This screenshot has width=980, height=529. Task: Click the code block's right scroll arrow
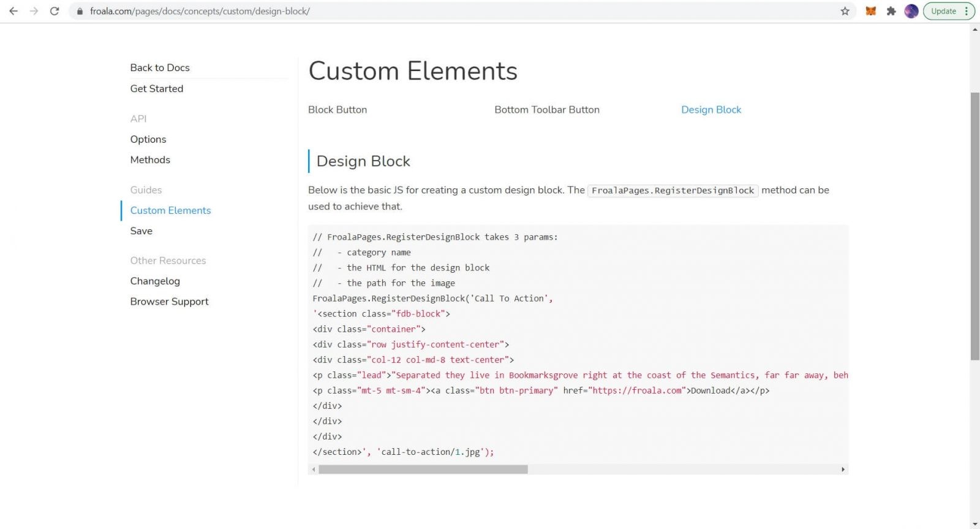[843, 470]
